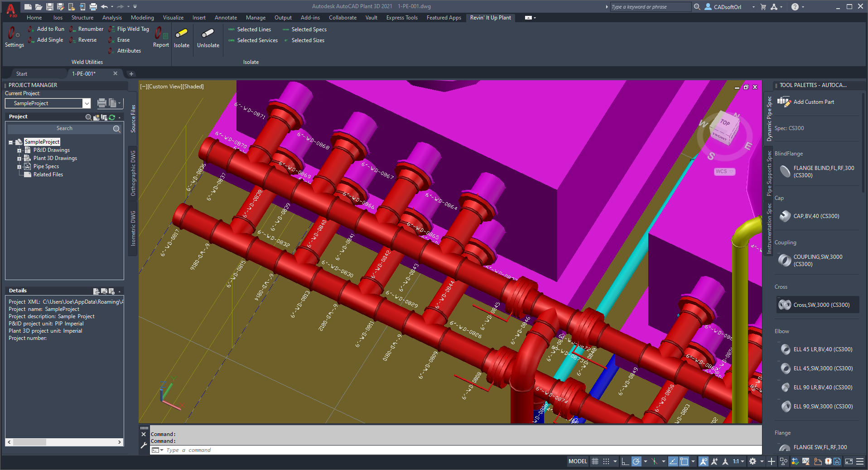Open the annotation scale 1:1 dropdown

[x=738, y=461]
